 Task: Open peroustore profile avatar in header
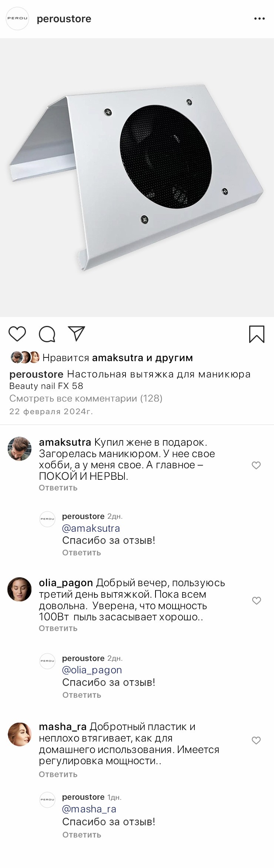(x=17, y=19)
